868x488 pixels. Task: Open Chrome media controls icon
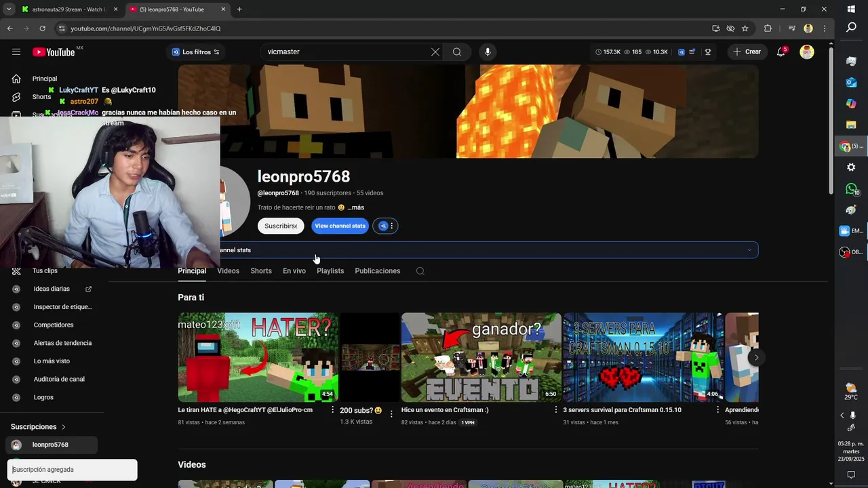coord(791,28)
